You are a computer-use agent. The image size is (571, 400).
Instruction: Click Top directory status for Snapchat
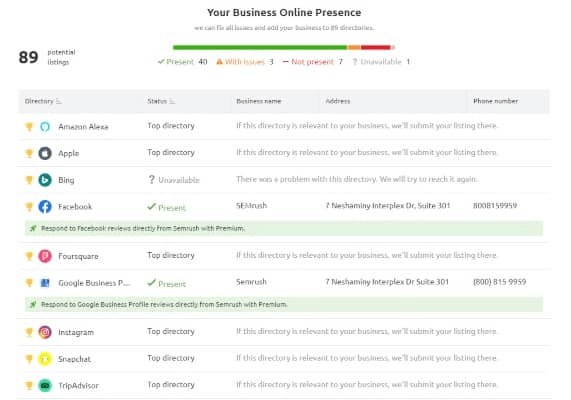tap(171, 358)
